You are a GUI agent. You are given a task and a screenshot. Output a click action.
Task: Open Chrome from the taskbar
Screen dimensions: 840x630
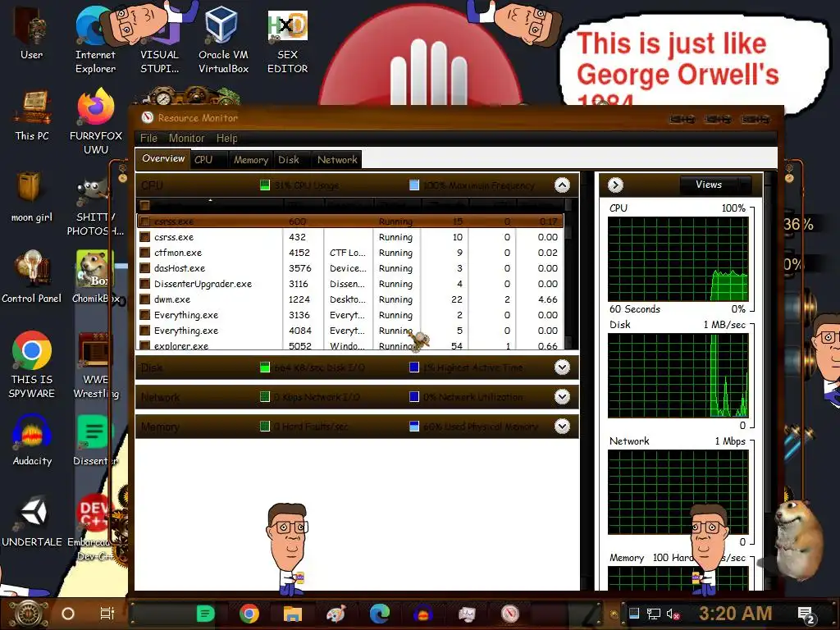[249, 614]
